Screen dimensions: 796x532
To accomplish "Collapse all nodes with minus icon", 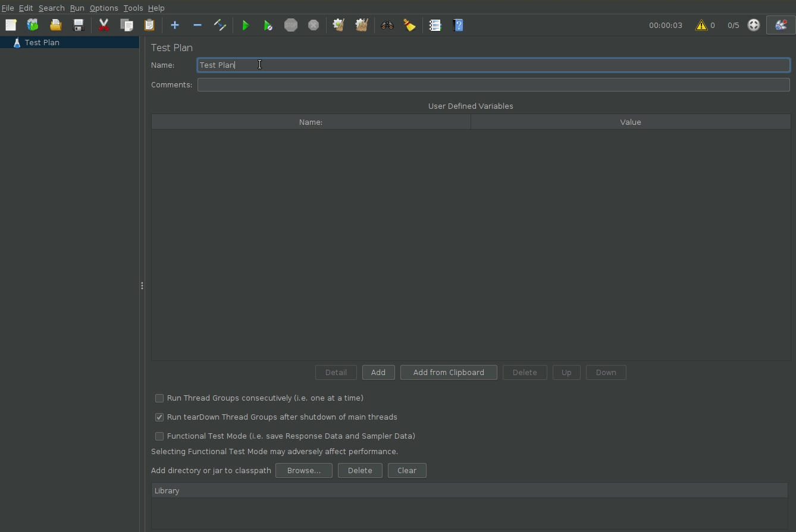I will (198, 25).
